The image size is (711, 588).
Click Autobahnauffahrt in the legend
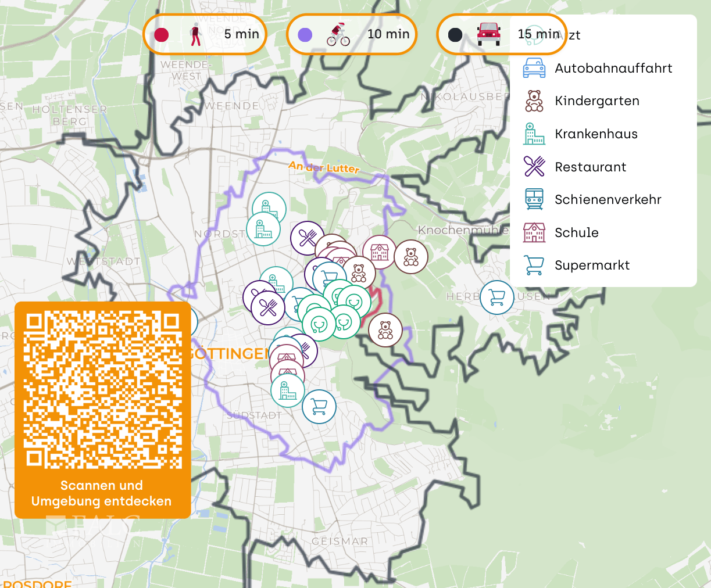point(598,68)
